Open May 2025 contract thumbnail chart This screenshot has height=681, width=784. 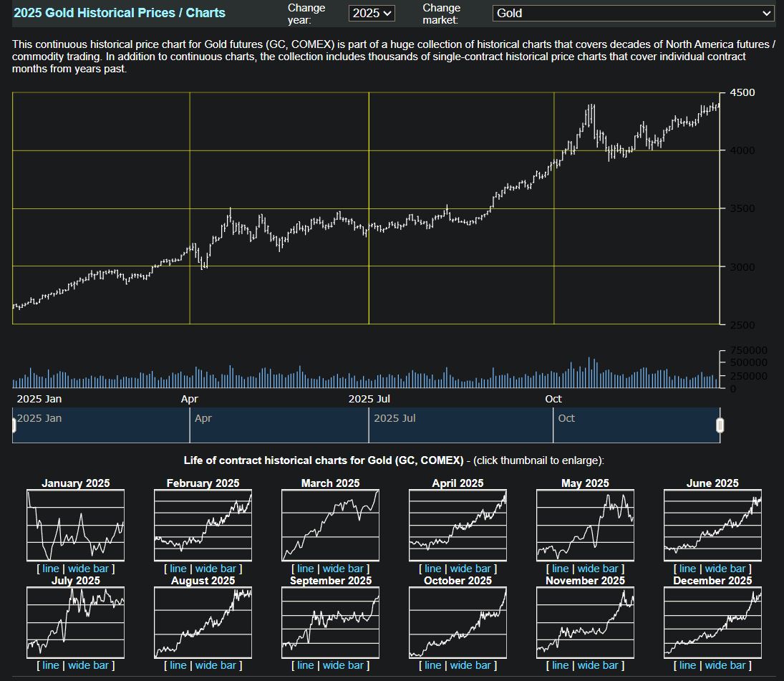pos(585,525)
